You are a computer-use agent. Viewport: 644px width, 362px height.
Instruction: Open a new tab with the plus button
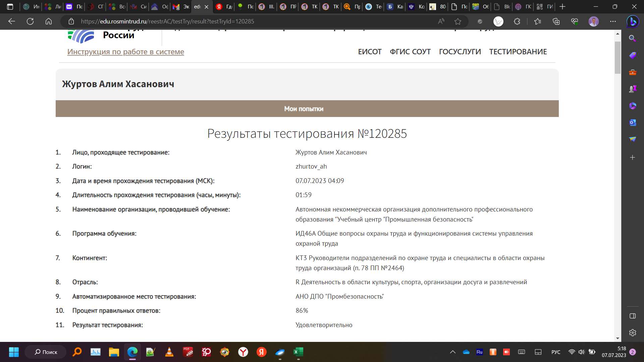click(562, 7)
